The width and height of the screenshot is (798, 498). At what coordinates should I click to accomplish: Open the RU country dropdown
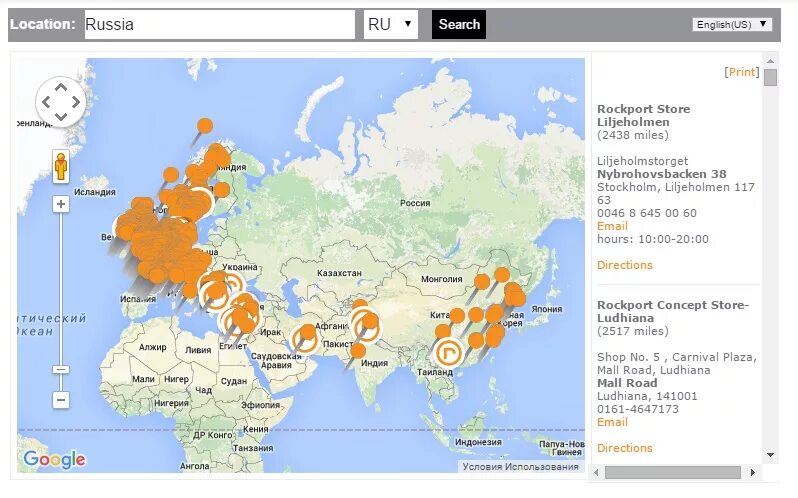coord(391,24)
